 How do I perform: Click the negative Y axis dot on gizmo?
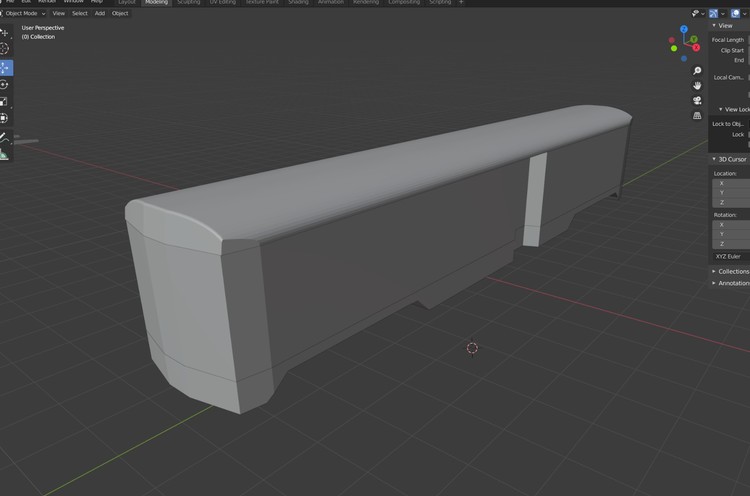click(x=674, y=48)
